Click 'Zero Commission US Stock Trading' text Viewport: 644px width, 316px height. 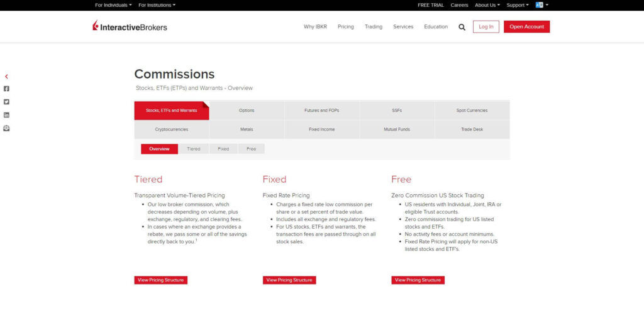pyautogui.click(x=438, y=195)
